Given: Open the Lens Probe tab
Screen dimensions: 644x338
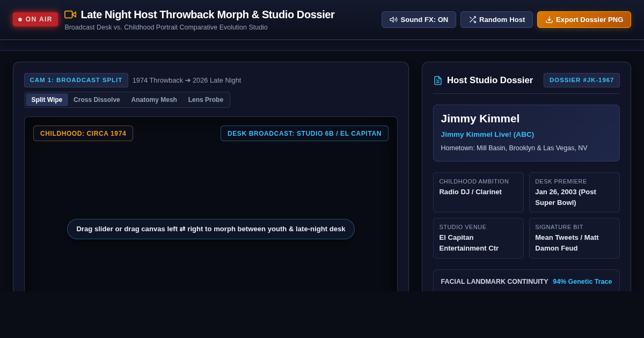Looking at the screenshot, I should [206, 100].
